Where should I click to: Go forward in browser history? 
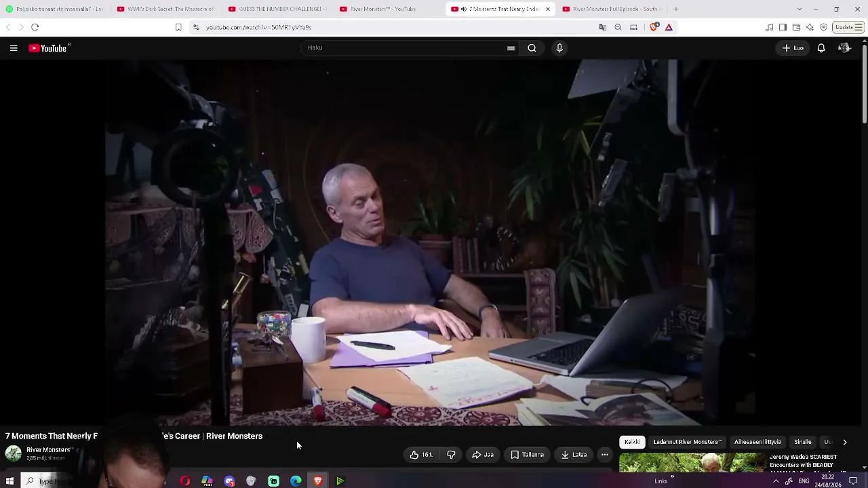(x=21, y=27)
